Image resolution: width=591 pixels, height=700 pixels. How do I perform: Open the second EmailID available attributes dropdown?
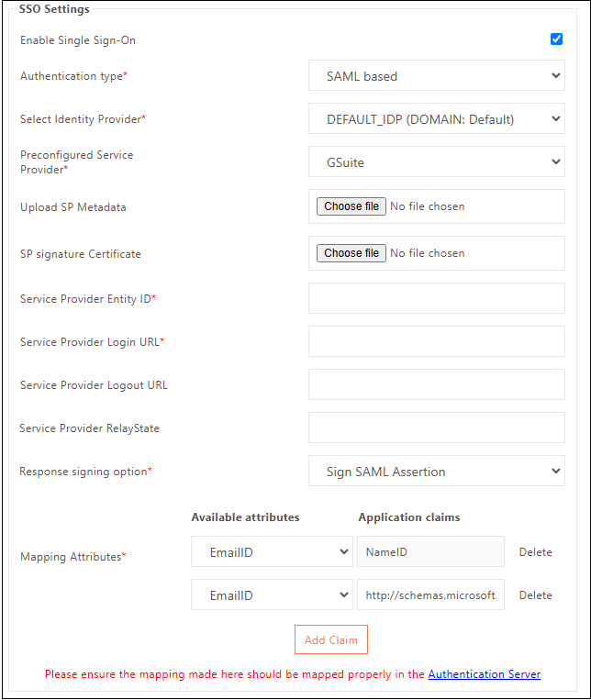(272, 595)
